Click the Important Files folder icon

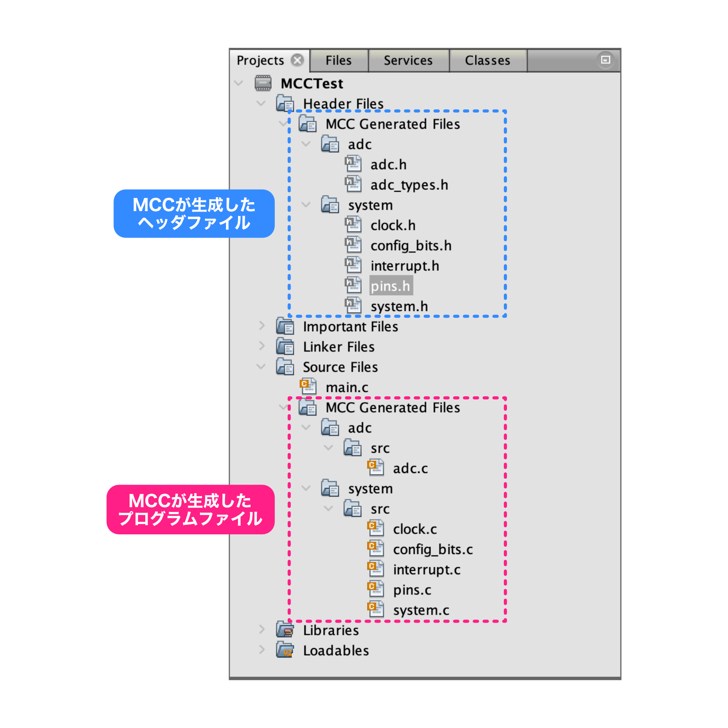click(x=285, y=326)
